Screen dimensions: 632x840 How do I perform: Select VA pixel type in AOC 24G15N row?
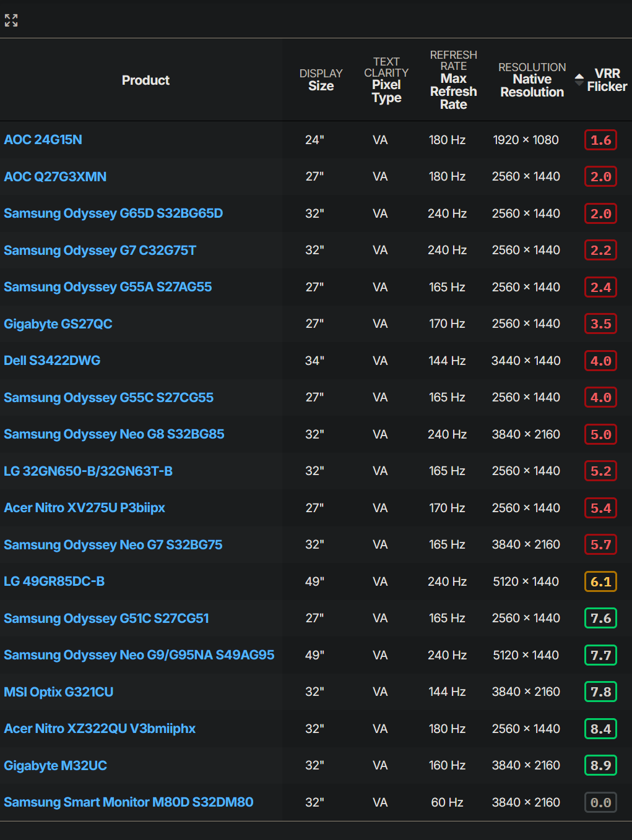pos(380,140)
